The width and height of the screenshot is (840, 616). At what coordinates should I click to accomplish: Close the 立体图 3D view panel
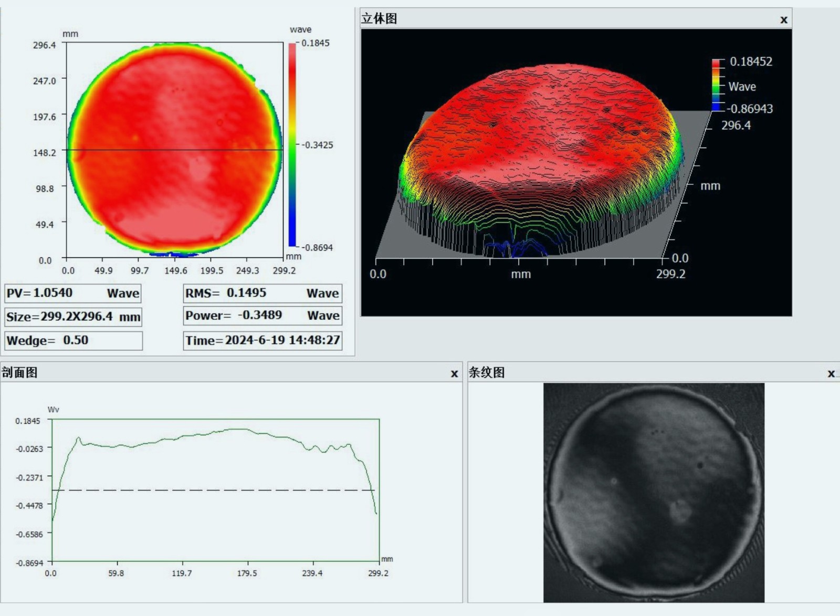[x=783, y=20]
